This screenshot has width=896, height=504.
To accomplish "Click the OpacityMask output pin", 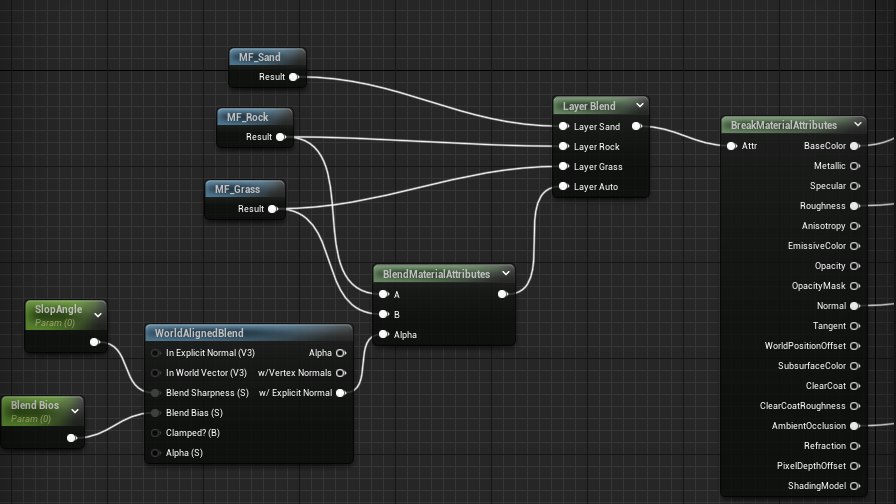I will [855, 286].
